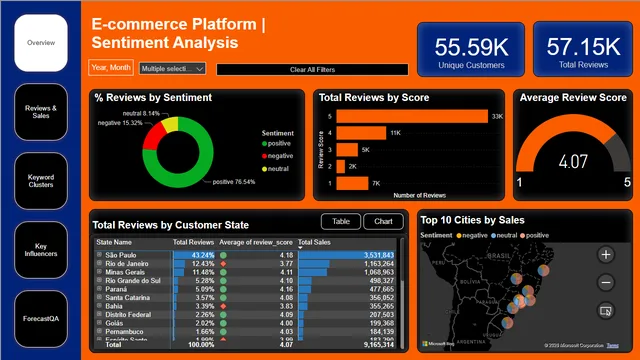Screen dimensions: 640x360
Task: Switch state view to Table
Action: (x=341, y=221)
